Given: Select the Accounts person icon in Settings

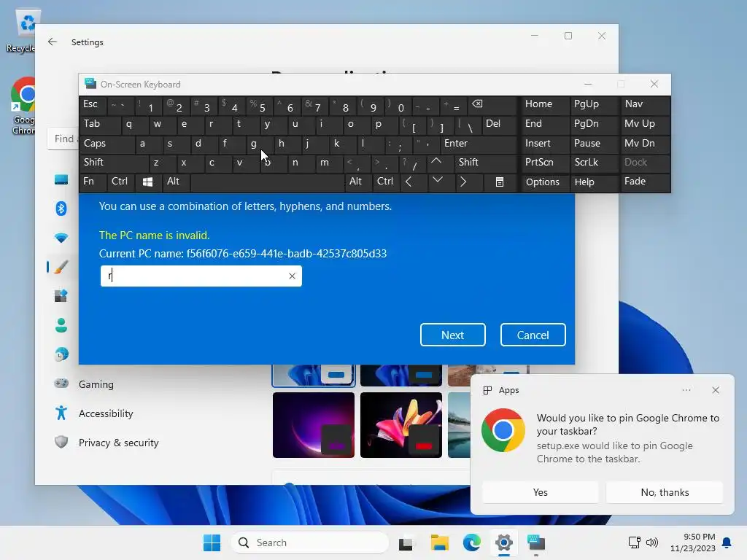Looking at the screenshot, I should click(x=61, y=325).
